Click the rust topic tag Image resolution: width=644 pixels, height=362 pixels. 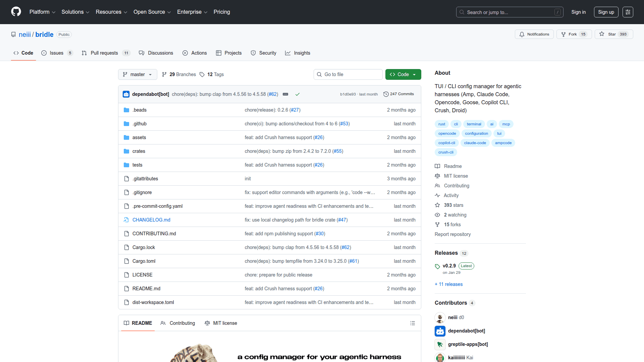(441, 124)
